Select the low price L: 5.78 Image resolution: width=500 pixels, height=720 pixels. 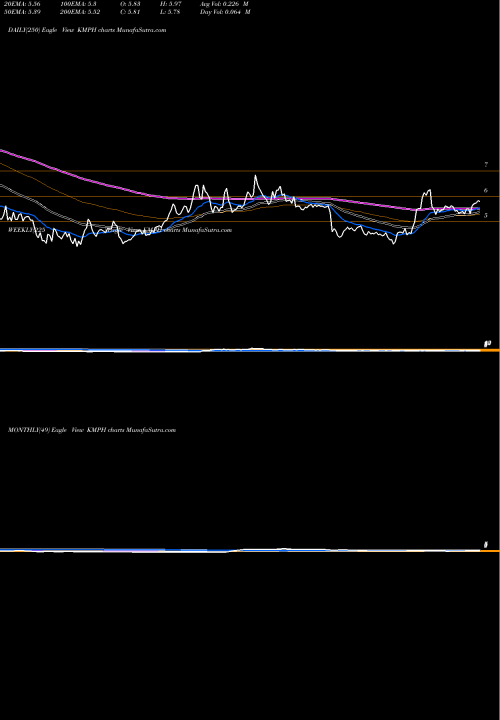coord(171,12)
